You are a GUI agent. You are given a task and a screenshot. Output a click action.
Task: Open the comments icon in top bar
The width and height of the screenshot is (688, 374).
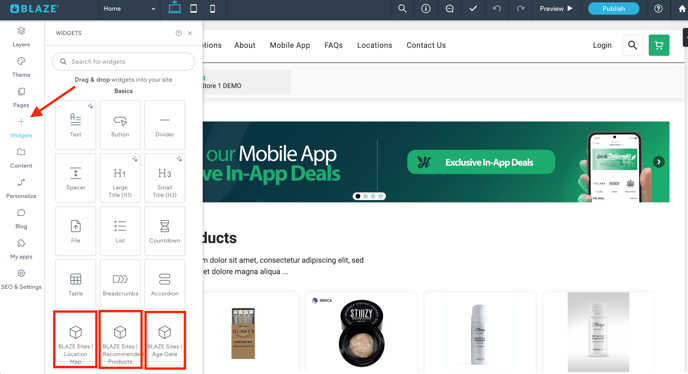tap(449, 8)
